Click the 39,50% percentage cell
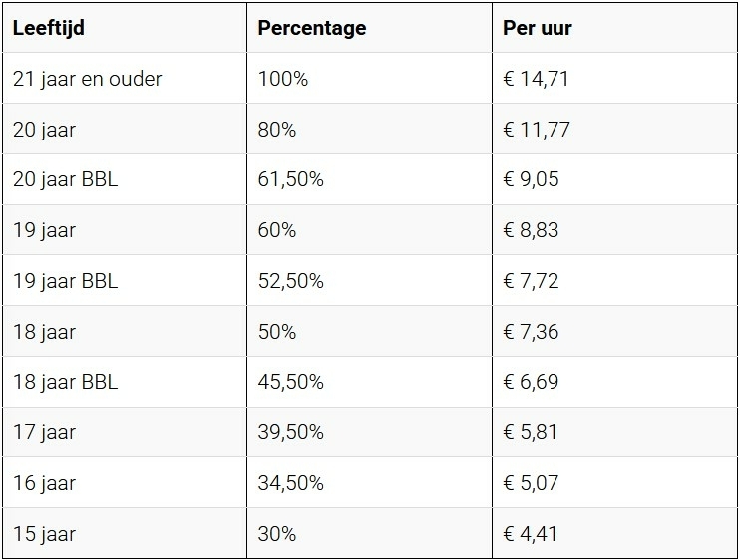This screenshot has width=740, height=560. (290, 433)
